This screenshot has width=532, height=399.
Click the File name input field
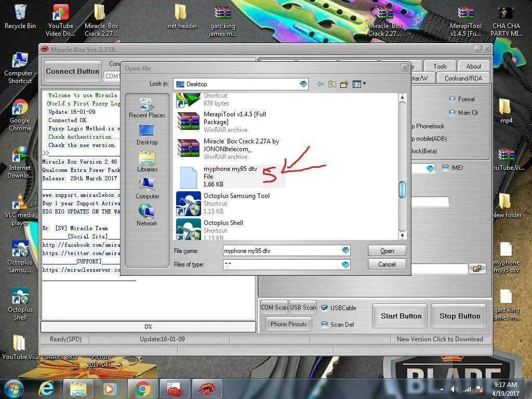(x=282, y=251)
